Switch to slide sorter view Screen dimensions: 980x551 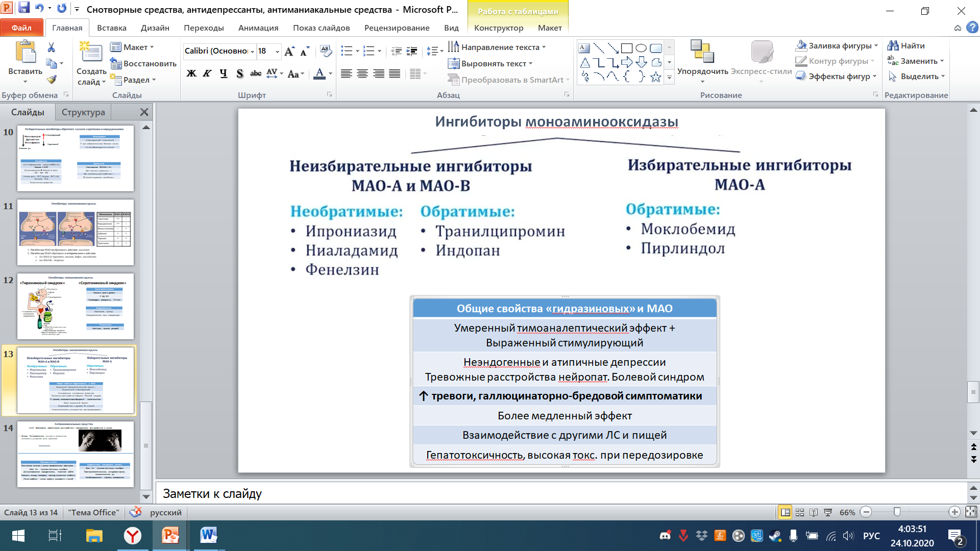click(x=800, y=512)
